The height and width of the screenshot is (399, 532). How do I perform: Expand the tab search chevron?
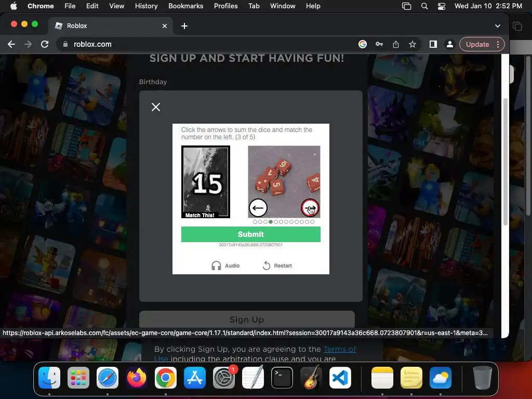click(497, 26)
